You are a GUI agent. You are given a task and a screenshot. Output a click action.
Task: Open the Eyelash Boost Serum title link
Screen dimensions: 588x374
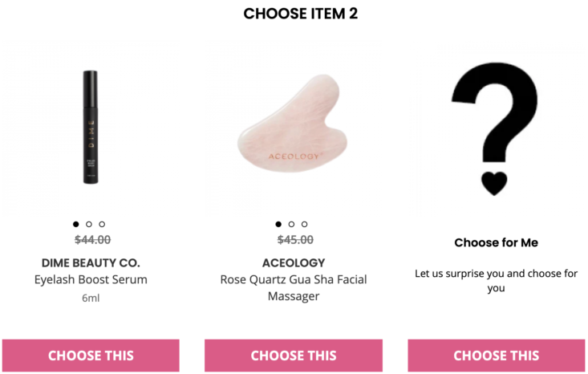(91, 279)
